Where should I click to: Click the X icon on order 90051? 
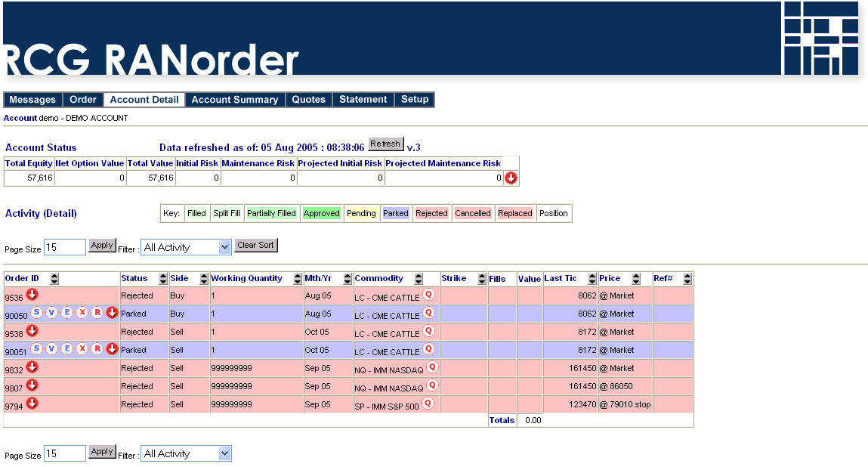(82, 348)
